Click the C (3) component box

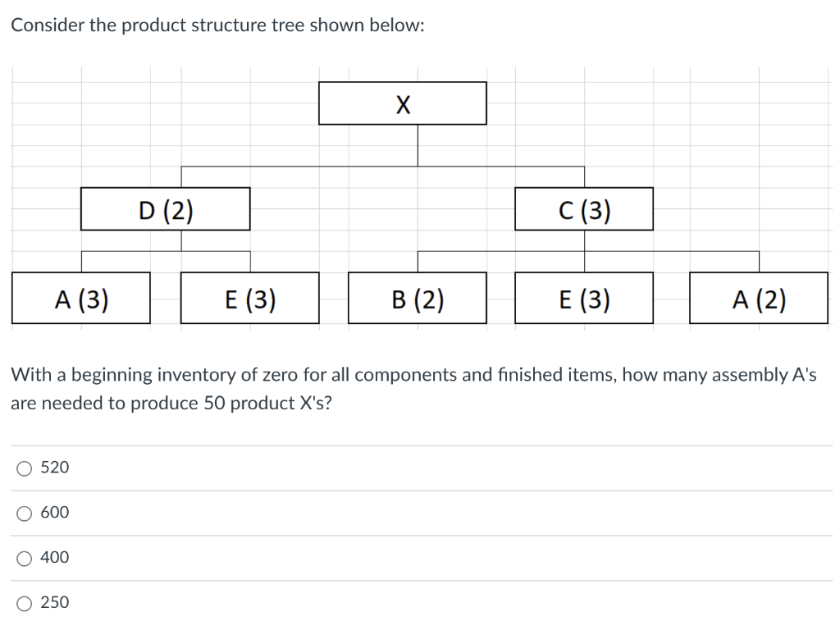click(583, 209)
